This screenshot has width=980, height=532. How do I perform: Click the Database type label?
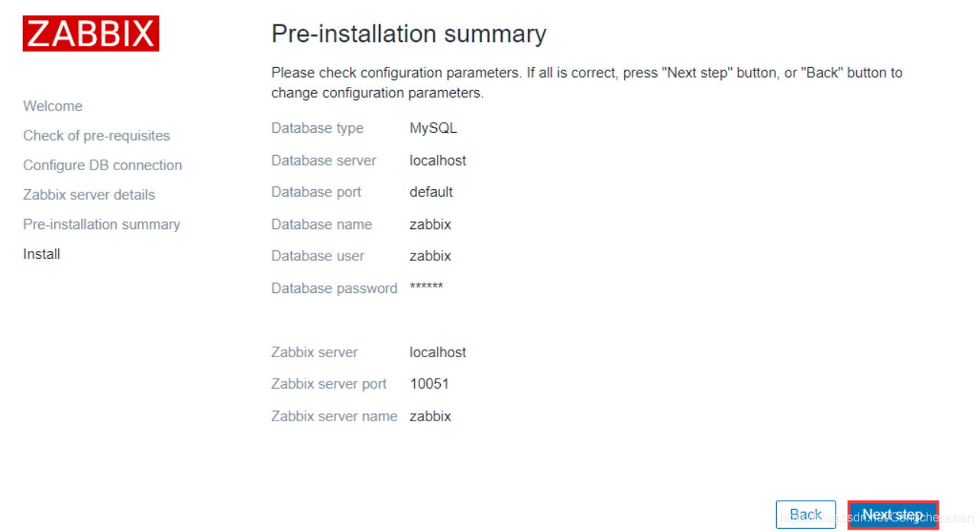317,128
